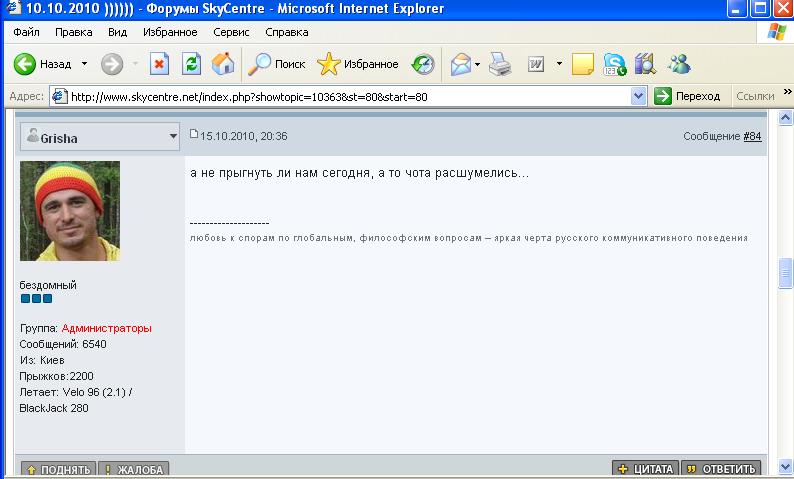Click the yellow note discussion icon
Image resolution: width=794 pixels, height=479 pixels.
[x=582, y=64]
